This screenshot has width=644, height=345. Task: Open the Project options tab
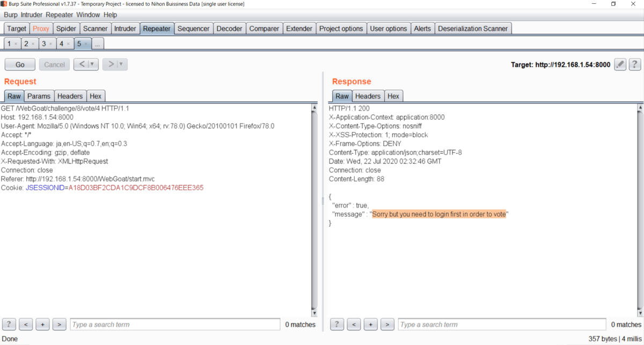341,28
